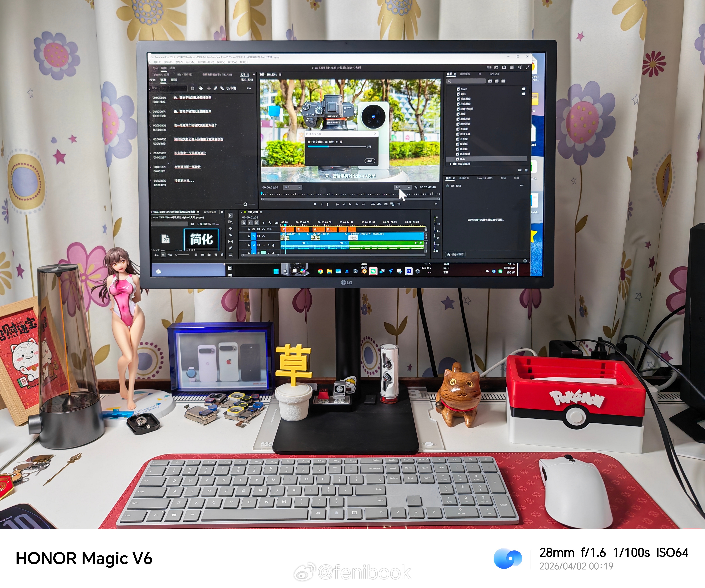Select the Pen tool in the timeline tools
The width and height of the screenshot is (705, 588).
coord(230,248)
